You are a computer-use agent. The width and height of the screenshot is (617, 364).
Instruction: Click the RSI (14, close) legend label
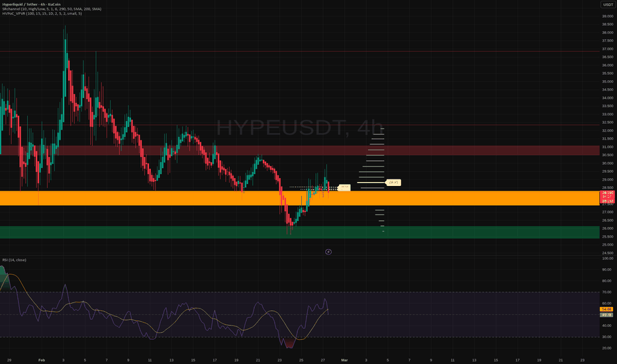14,260
